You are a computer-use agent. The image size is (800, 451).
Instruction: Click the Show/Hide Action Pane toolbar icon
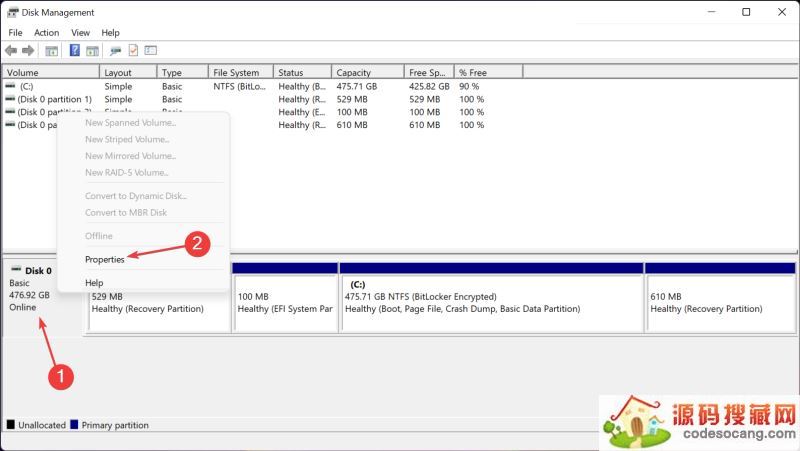(x=92, y=50)
